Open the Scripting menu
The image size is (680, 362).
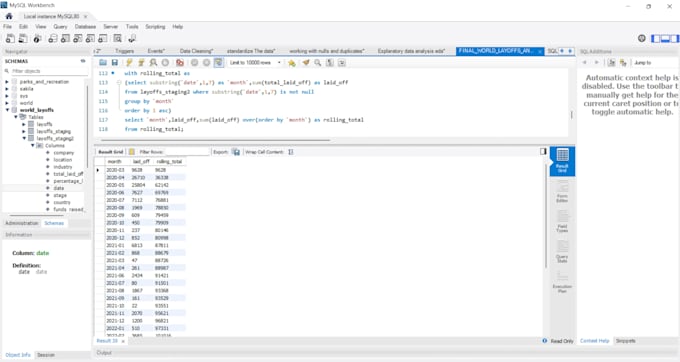click(155, 26)
